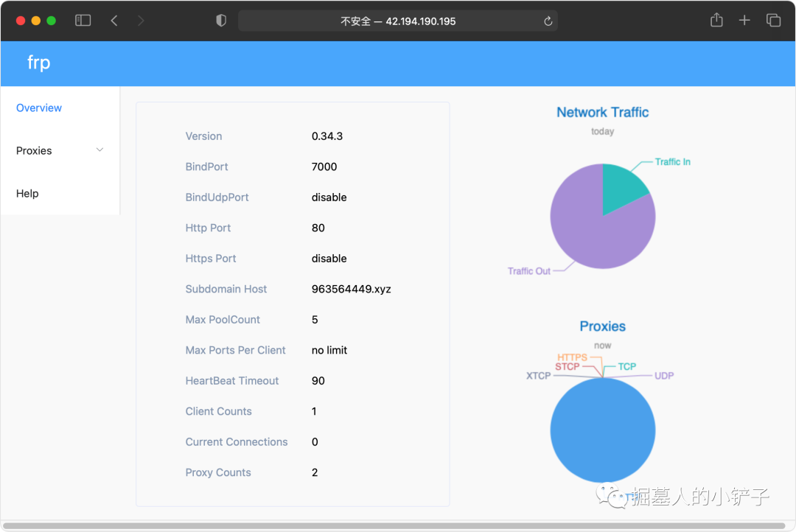Open the Help menu item
The height and width of the screenshot is (532, 796).
pyautogui.click(x=27, y=193)
